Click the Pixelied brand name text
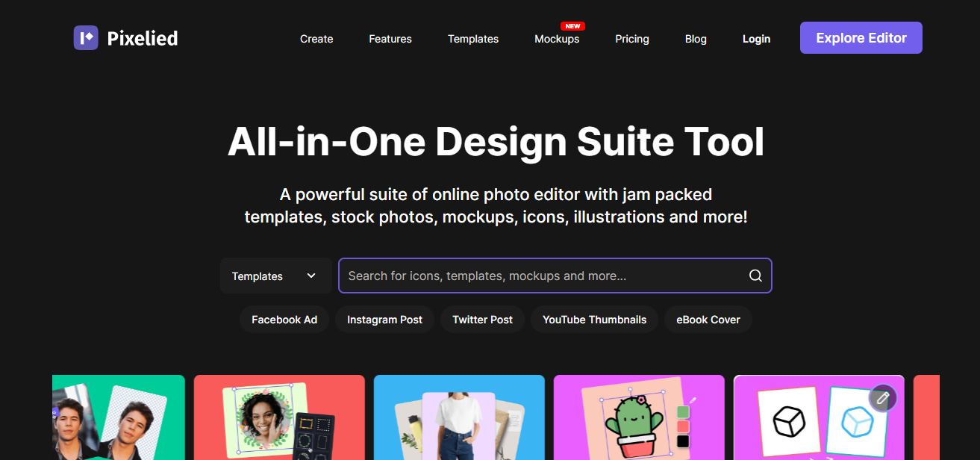The width and height of the screenshot is (980, 460). pyautogui.click(x=143, y=39)
